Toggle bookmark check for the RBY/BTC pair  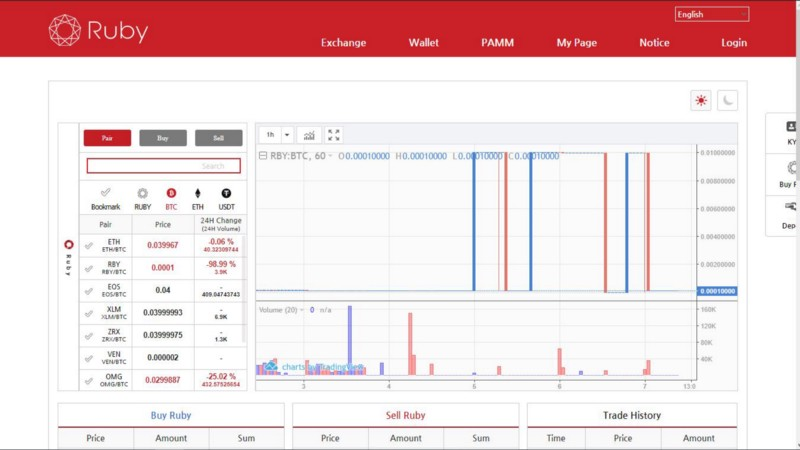(x=89, y=268)
